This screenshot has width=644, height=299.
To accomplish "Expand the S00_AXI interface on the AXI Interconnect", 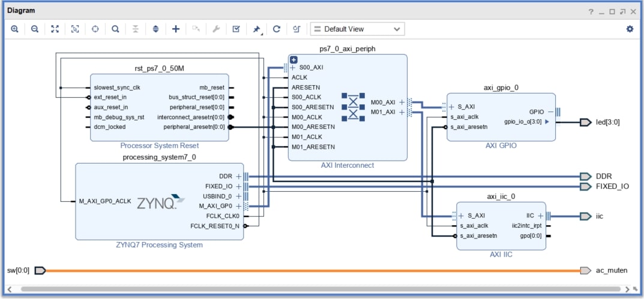I will [293, 68].
